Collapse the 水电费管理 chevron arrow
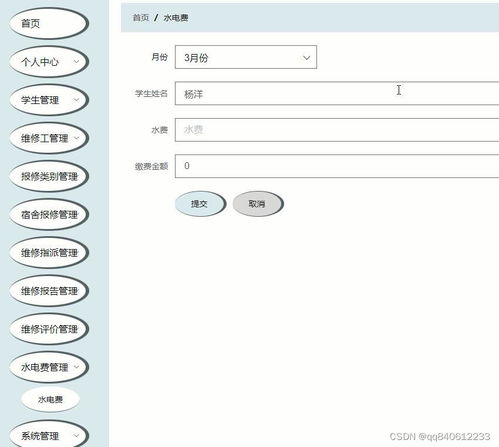 pyautogui.click(x=76, y=367)
